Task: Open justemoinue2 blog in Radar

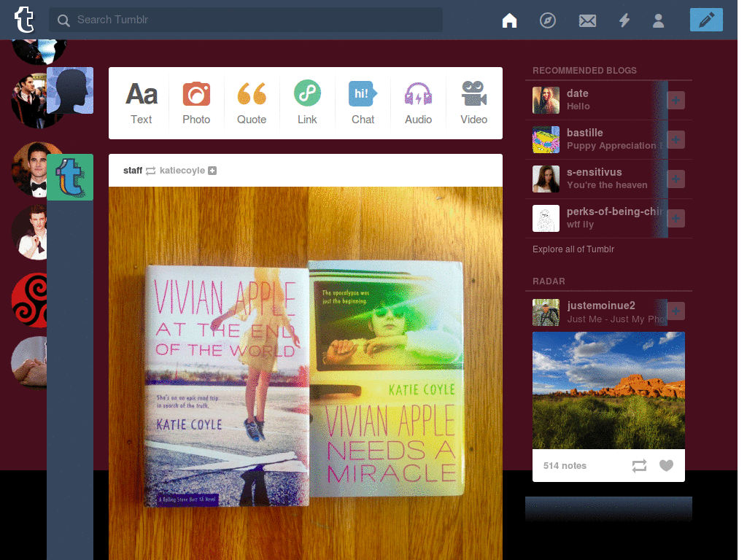Action: click(601, 306)
